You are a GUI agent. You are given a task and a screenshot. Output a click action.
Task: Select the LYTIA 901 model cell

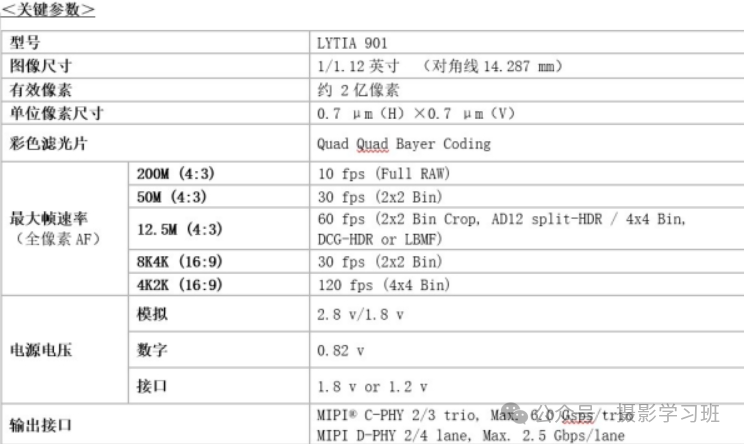coord(527,43)
